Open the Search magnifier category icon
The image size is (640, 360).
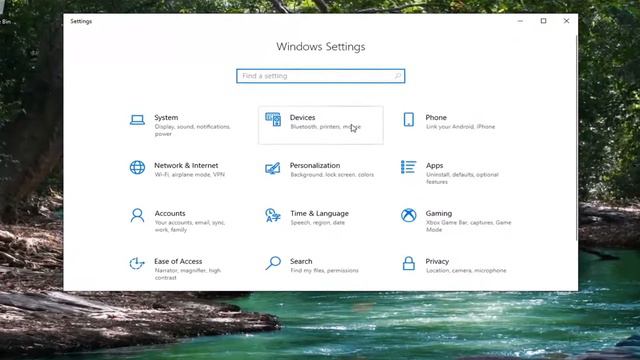tap(273, 263)
